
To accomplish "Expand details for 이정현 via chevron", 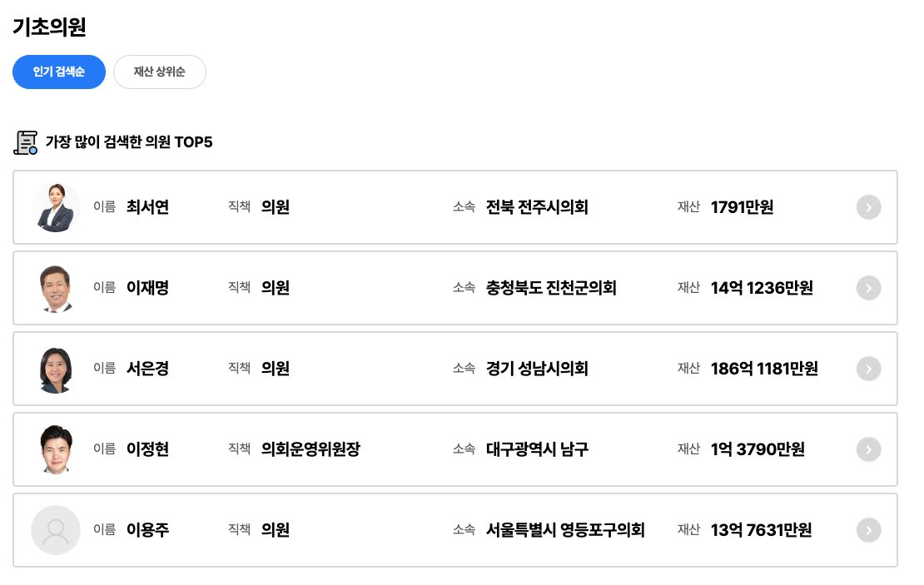I will click(x=868, y=449).
